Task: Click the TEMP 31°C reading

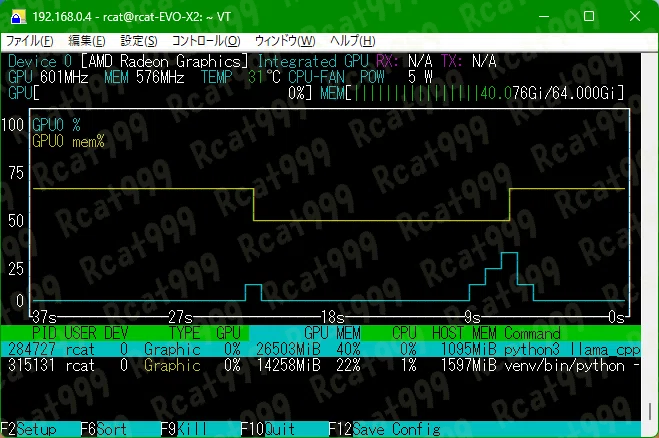Action: (240, 77)
